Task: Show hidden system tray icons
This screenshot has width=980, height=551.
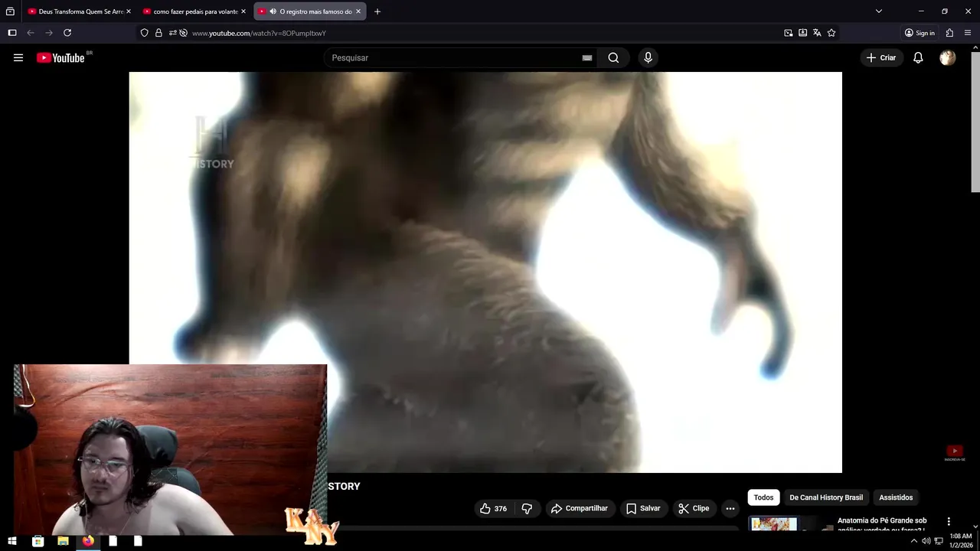Action: [913, 541]
